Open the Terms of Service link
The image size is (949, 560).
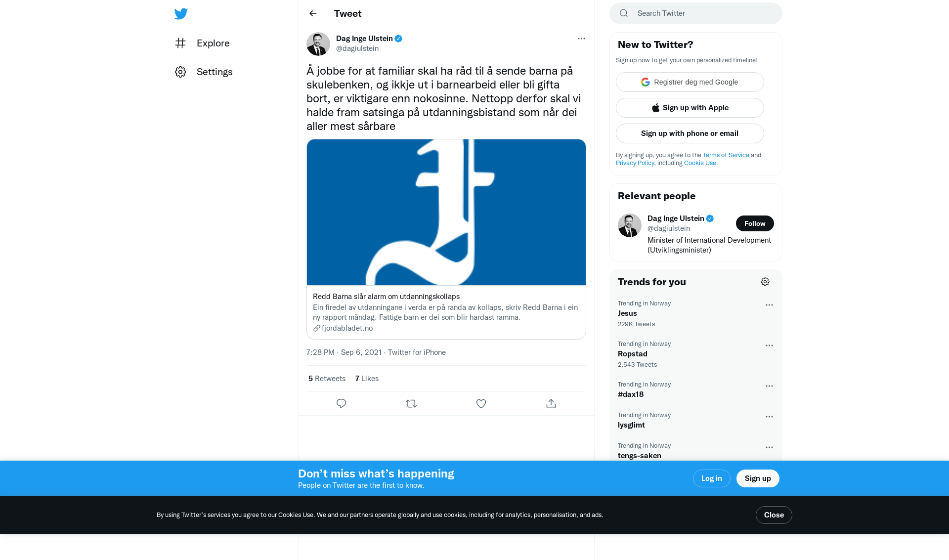(x=726, y=155)
